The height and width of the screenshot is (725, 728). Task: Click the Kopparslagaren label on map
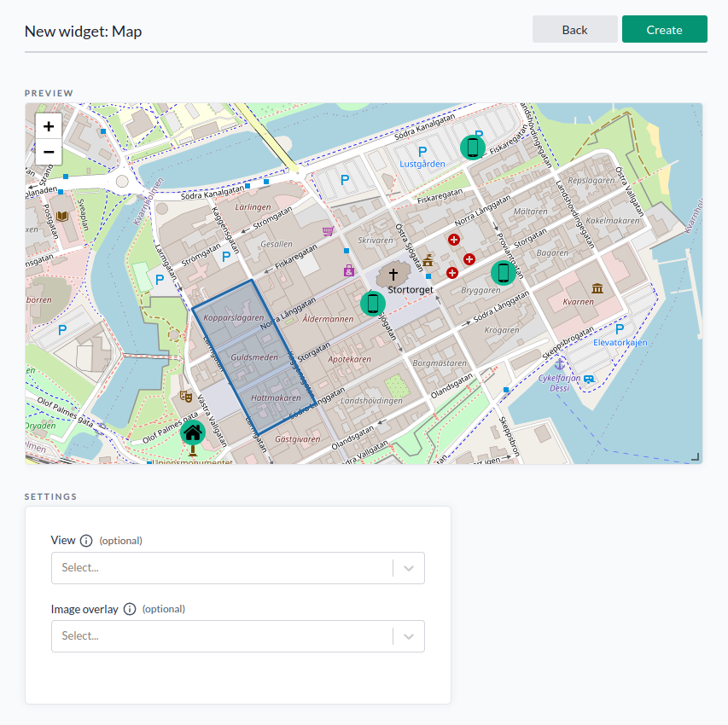coord(234,318)
